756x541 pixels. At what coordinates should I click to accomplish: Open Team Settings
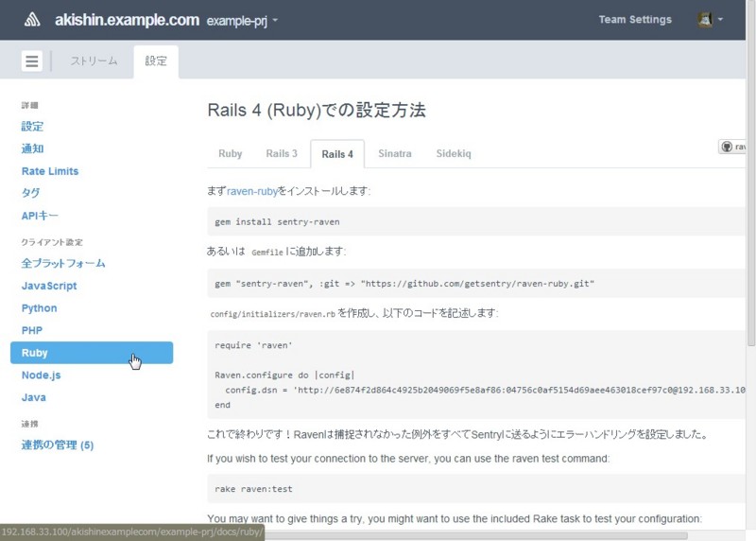click(x=635, y=20)
